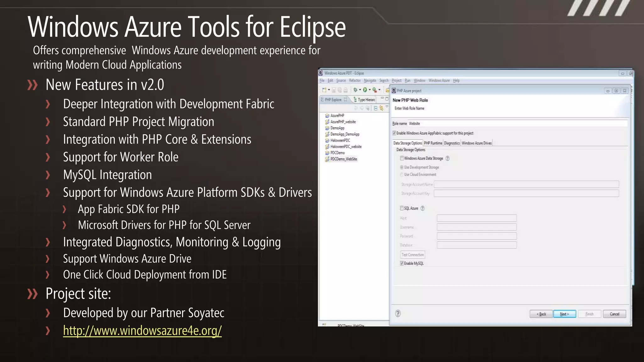Open dropdown arrow next to New icon
Image resolution: width=644 pixels, height=362 pixels.
pos(329,90)
